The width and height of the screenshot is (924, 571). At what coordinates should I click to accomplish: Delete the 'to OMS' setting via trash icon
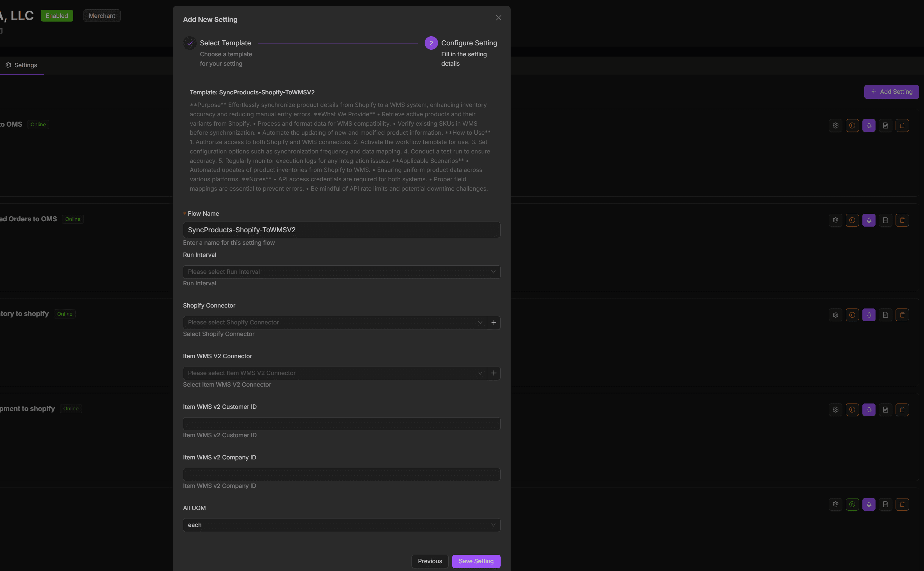click(x=902, y=126)
